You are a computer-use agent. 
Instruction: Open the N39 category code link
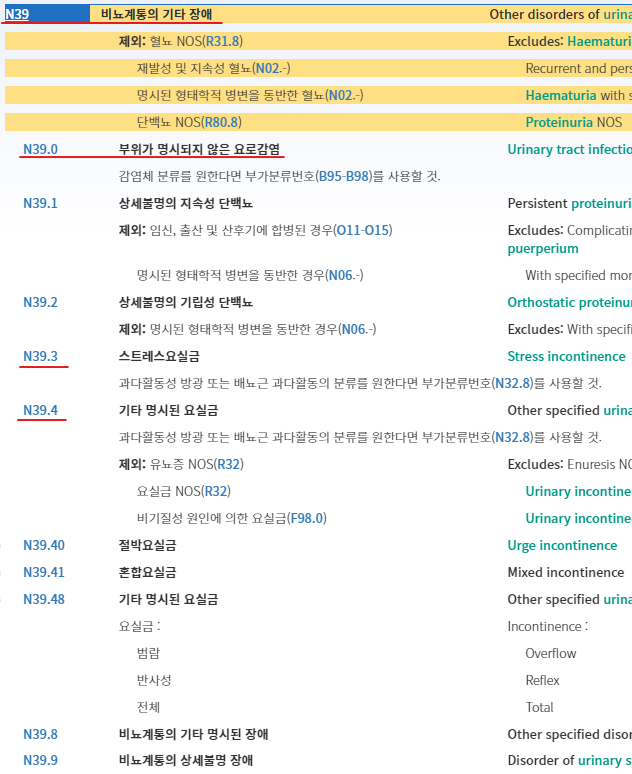(x=17, y=14)
